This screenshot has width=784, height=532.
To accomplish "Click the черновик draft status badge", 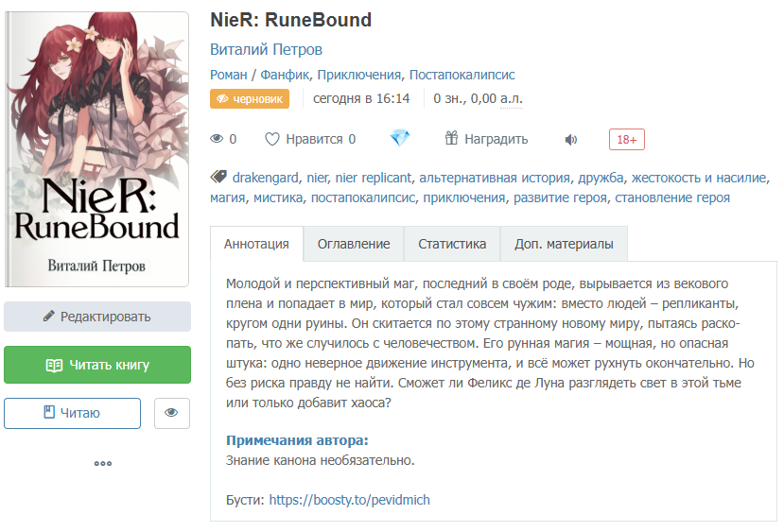I will click(250, 99).
